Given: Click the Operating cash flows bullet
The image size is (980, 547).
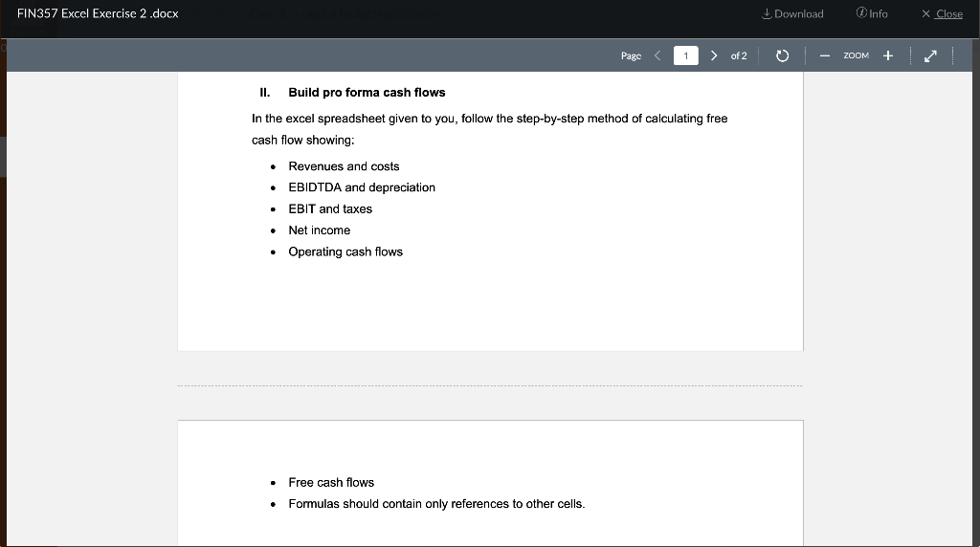Looking at the screenshot, I should click(345, 252).
